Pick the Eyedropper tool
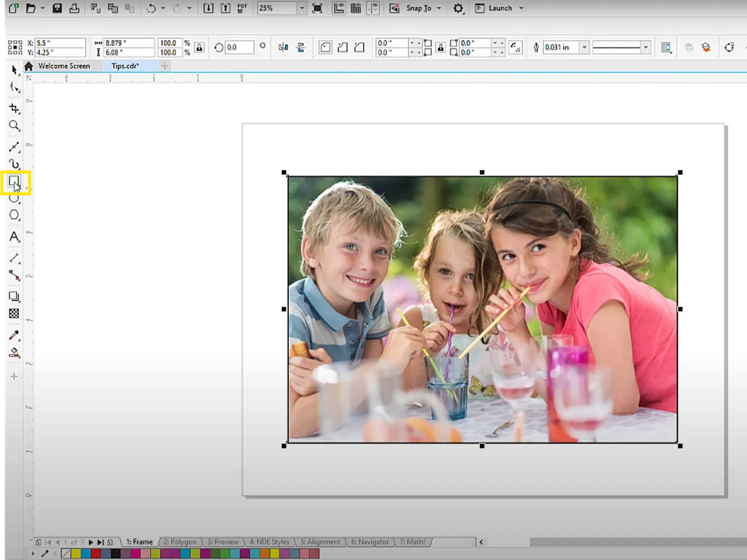Image resolution: width=747 pixels, height=560 pixels. (15, 336)
